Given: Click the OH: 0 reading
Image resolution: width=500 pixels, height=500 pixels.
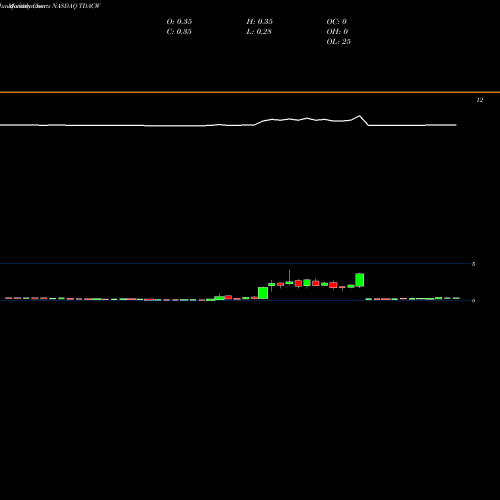Looking at the screenshot, I should 337,31.
